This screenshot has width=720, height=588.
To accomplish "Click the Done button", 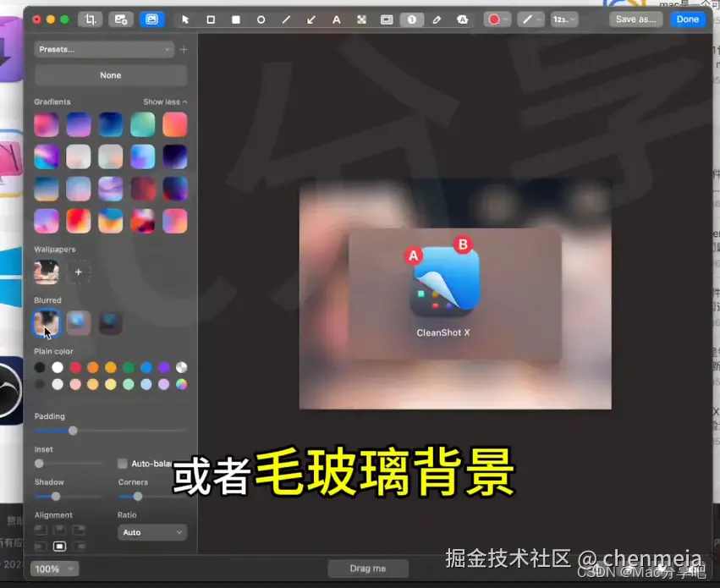I will 688,19.
